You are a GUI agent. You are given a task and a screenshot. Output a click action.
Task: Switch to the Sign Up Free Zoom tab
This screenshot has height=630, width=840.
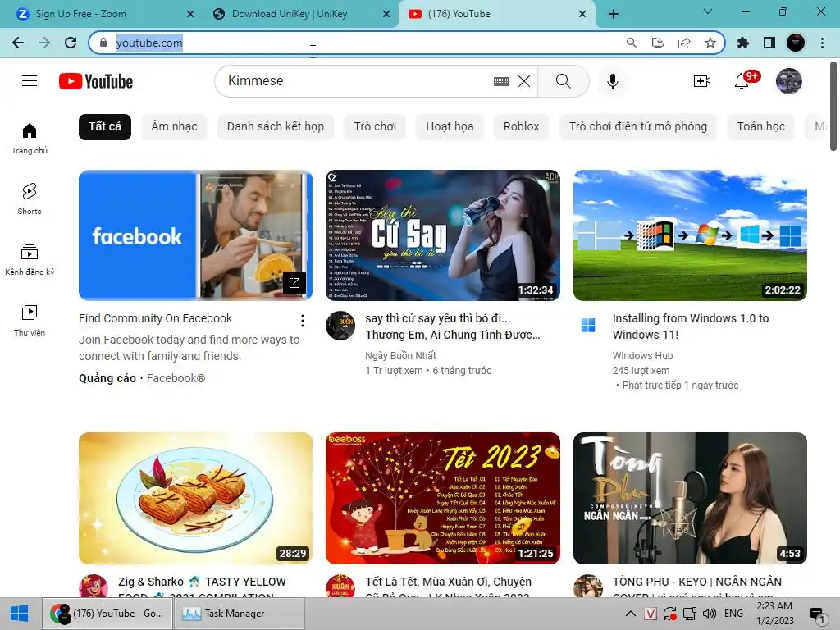tap(102, 14)
